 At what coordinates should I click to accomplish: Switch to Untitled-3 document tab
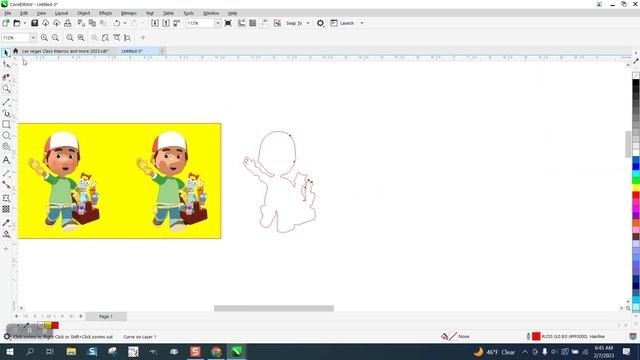(x=132, y=51)
